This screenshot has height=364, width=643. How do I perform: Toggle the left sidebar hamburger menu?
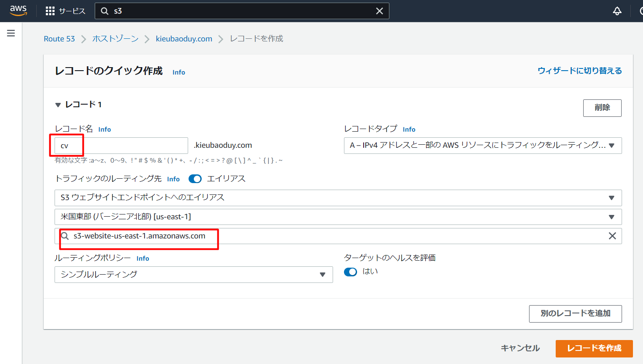click(11, 33)
